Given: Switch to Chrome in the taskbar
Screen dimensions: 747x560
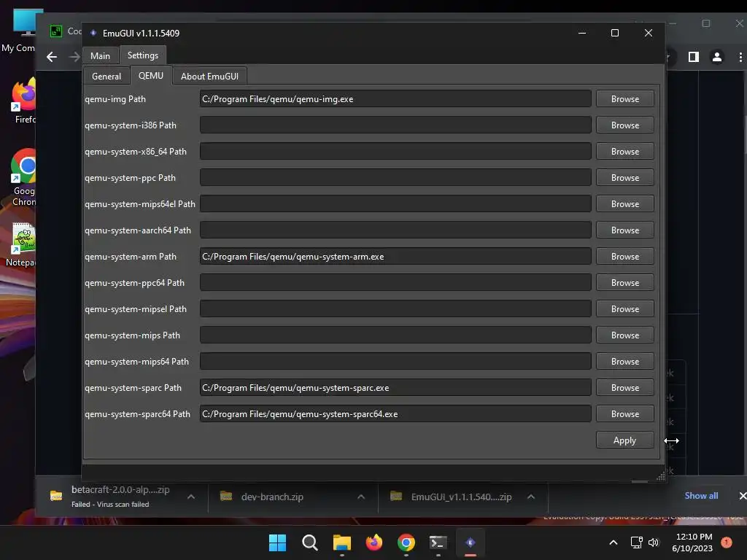Looking at the screenshot, I should pyautogui.click(x=406, y=542).
